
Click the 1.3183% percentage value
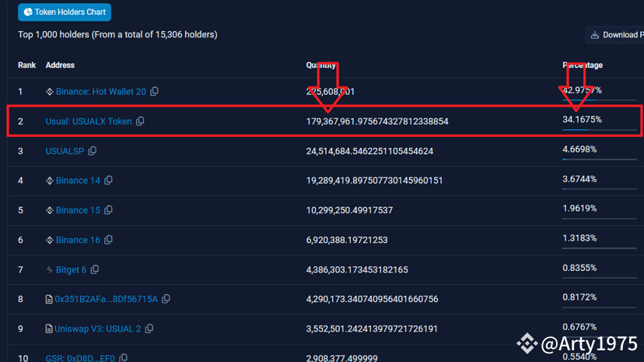579,238
